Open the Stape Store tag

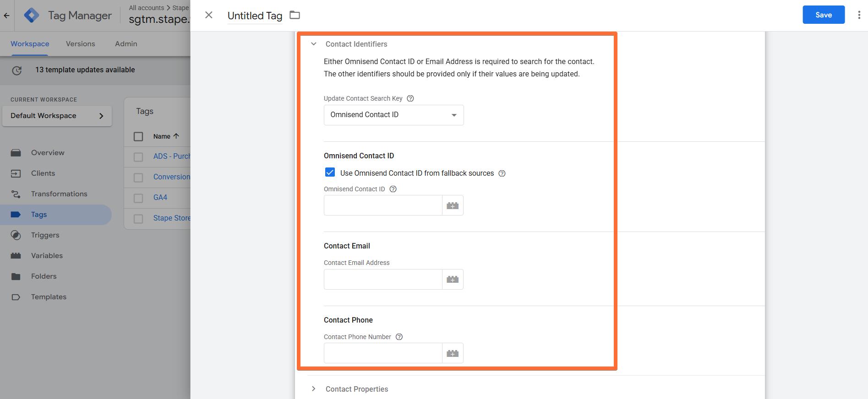[x=172, y=218]
